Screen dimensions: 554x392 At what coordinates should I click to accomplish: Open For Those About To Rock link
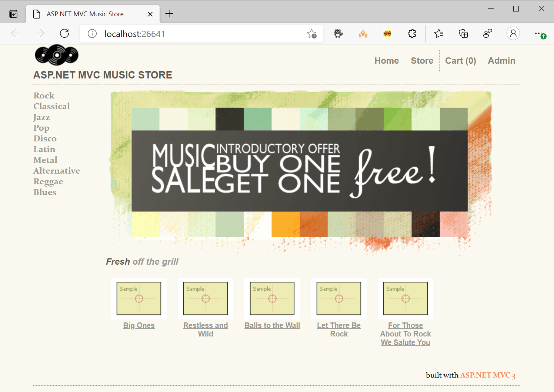[x=406, y=334]
